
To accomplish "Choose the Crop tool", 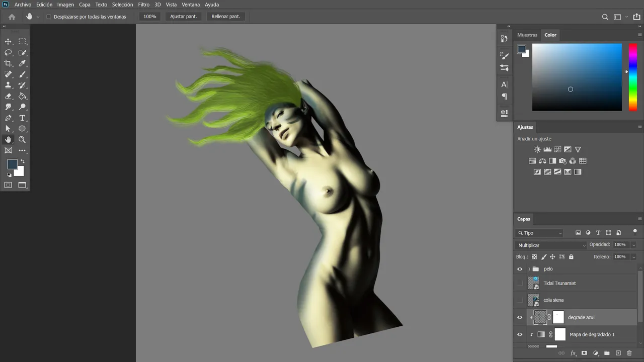I will [8, 63].
